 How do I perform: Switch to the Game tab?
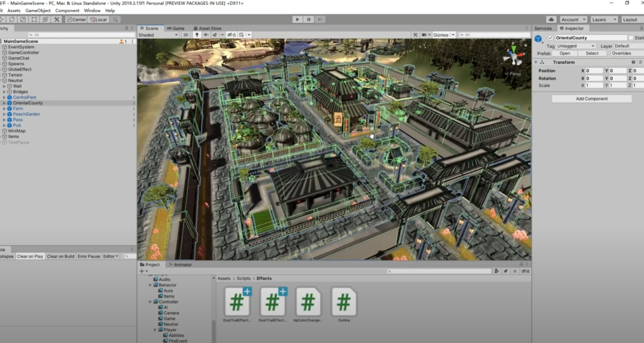[176, 28]
